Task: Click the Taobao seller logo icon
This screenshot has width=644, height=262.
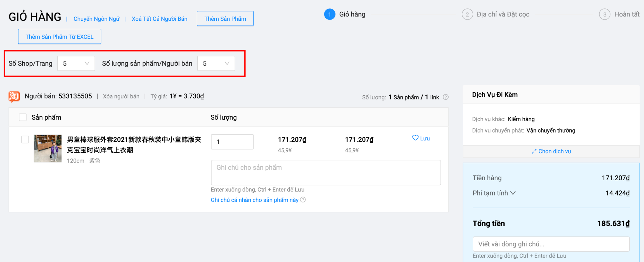Action: pyautogui.click(x=14, y=96)
